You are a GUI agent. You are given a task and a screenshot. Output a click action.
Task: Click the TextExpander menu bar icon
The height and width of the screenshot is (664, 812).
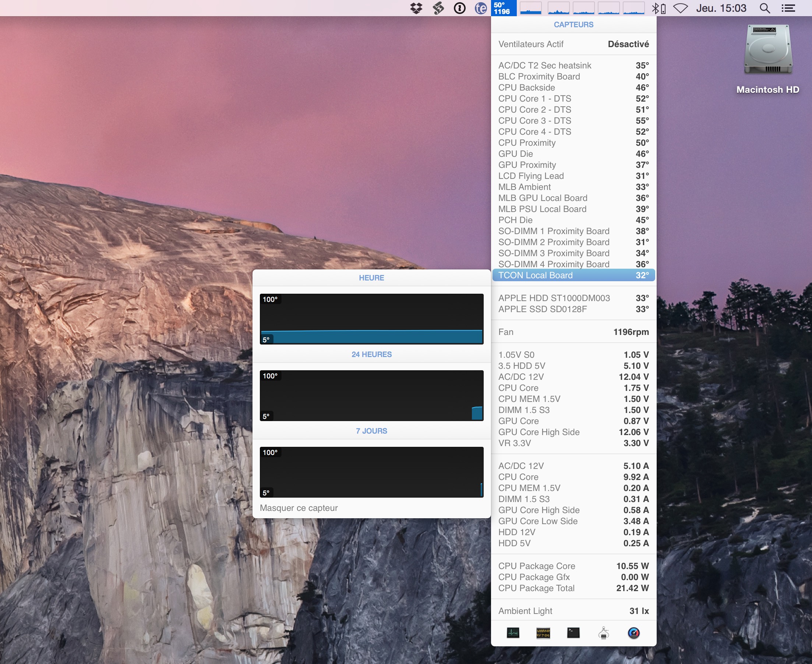click(480, 8)
